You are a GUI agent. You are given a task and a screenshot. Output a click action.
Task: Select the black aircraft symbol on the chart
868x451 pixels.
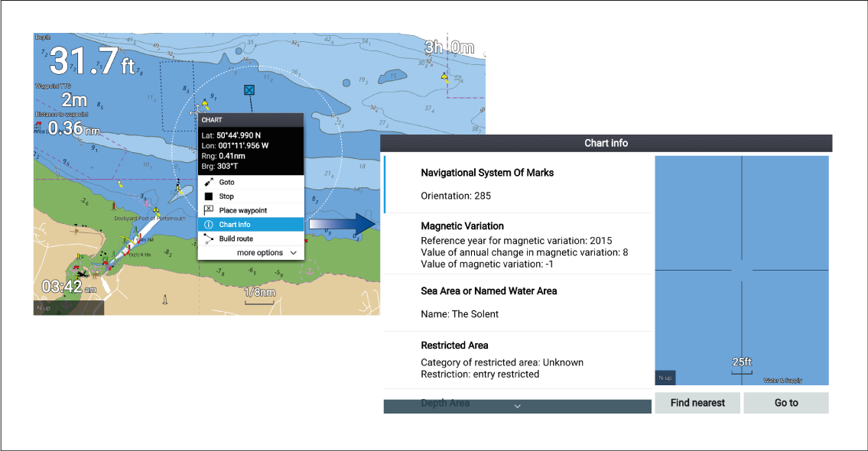(83, 274)
